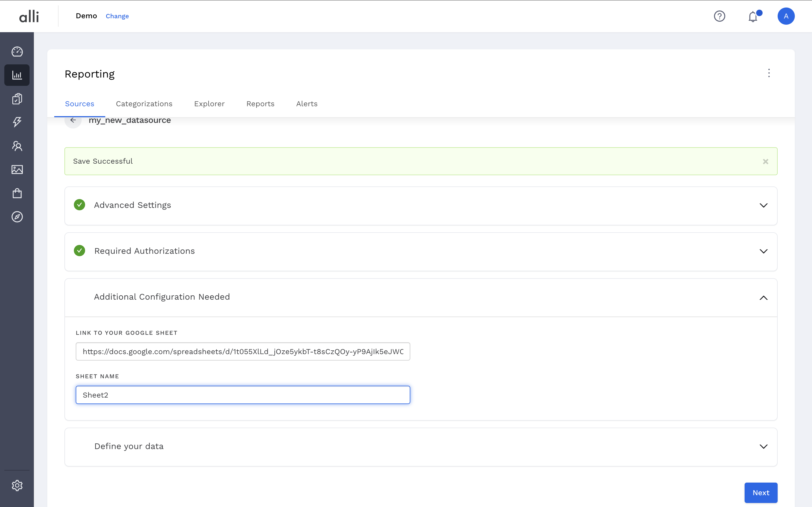Click the lightning bolt sidebar icon
This screenshot has height=507, width=812.
coord(17,122)
